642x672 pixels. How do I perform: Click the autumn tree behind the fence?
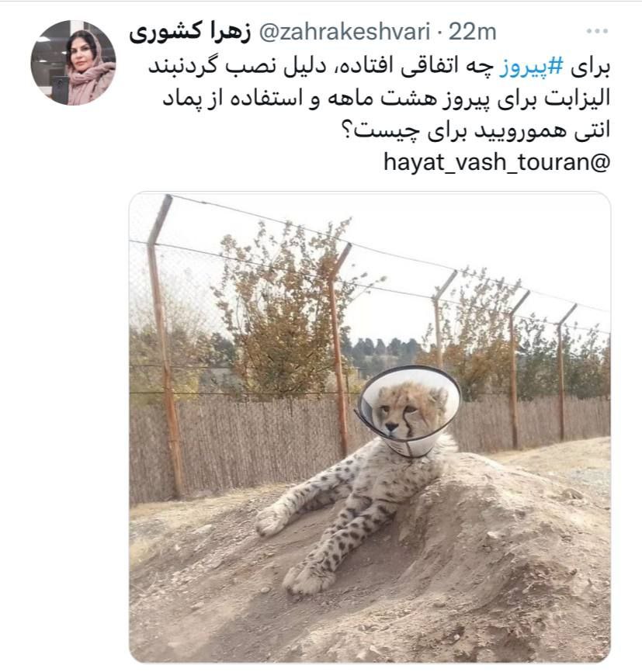tap(285, 309)
